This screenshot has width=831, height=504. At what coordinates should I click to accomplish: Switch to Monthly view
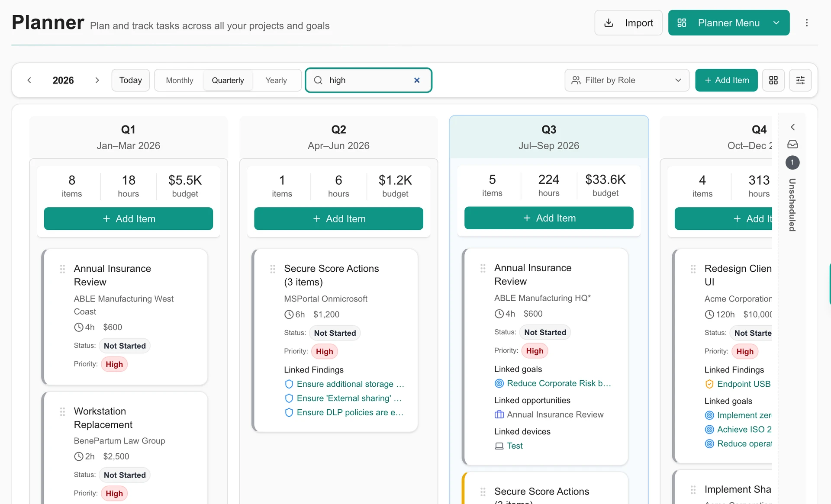[x=179, y=80]
